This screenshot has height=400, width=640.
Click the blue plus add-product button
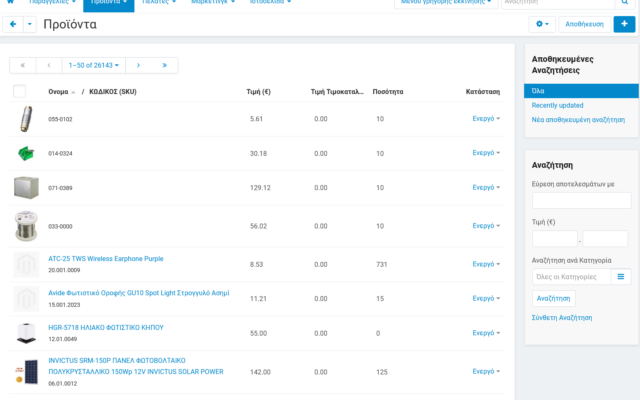[625, 24]
